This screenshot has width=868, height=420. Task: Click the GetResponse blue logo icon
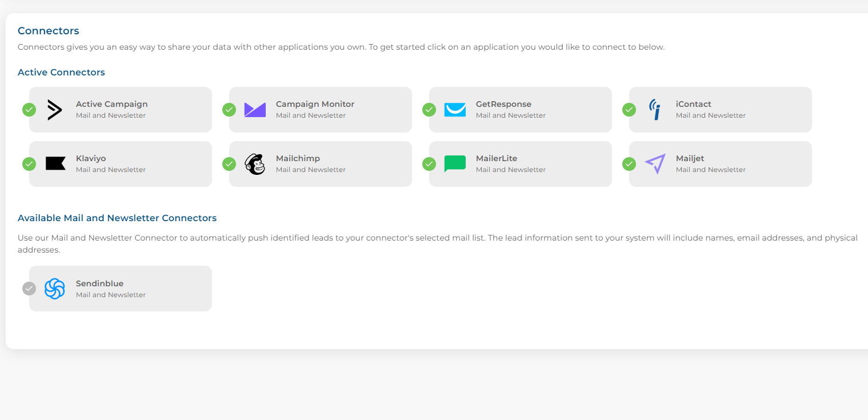[455, 110]
